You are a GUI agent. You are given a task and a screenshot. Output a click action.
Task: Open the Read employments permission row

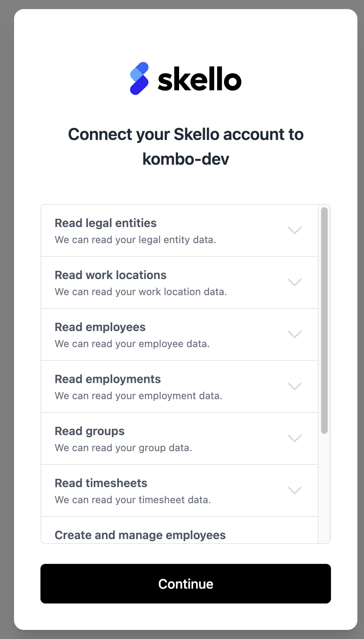coord(180,386)
